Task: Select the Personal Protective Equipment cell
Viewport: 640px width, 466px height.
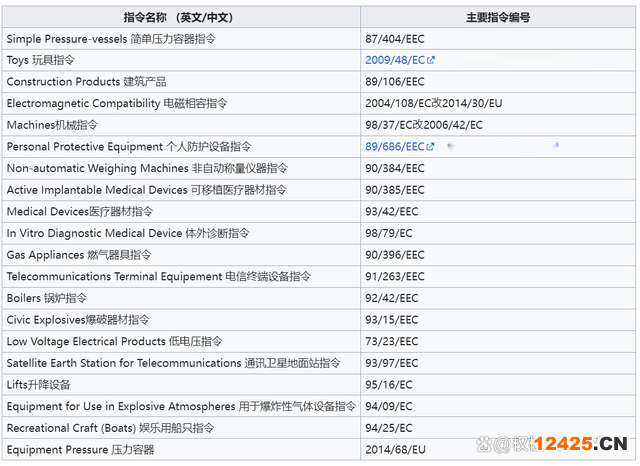Action: click(129, 147)
